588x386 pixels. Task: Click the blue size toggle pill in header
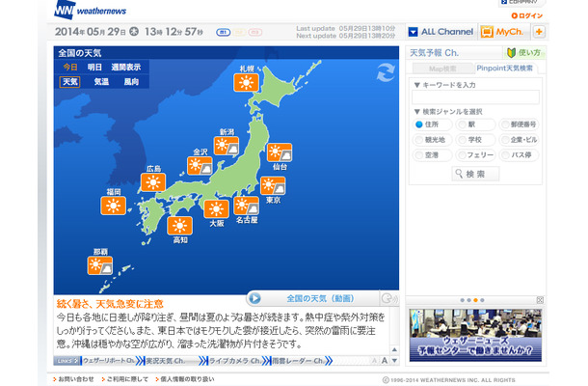223,32
